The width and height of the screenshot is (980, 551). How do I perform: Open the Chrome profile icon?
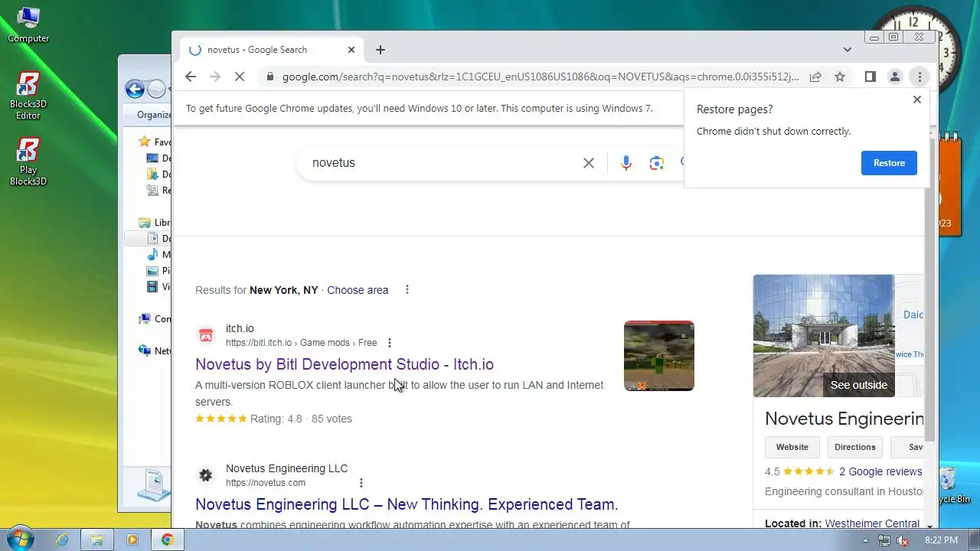point(894,77)
